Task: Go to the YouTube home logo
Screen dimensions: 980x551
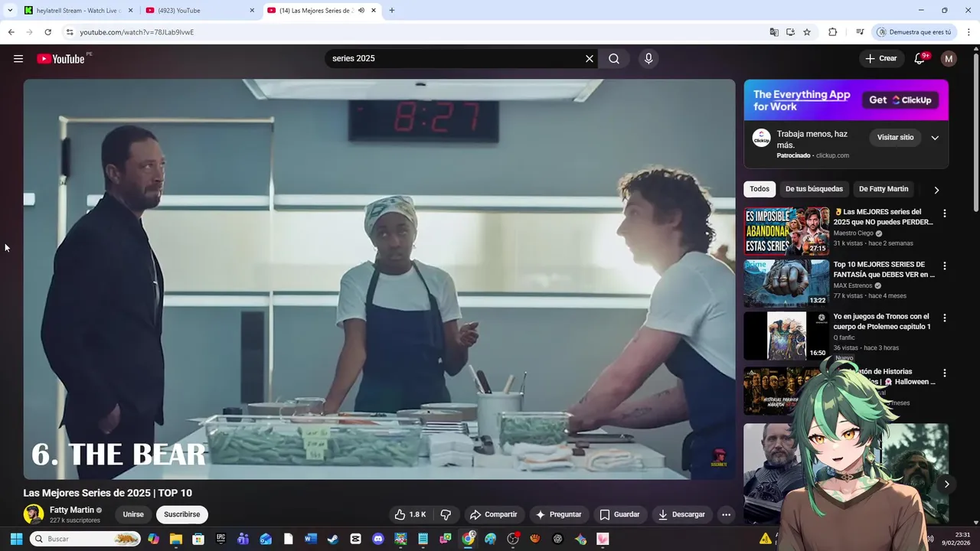Action: pyautogui.click(x=60, y=59)
